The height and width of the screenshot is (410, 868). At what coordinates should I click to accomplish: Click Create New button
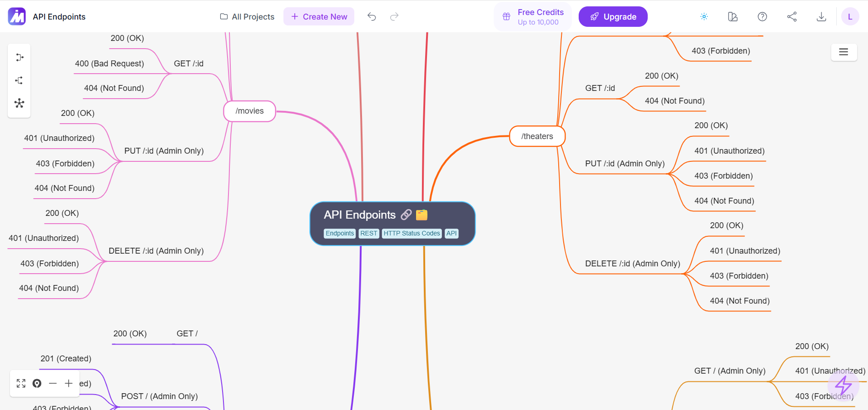pyautogui.click(x=319, y=17)
